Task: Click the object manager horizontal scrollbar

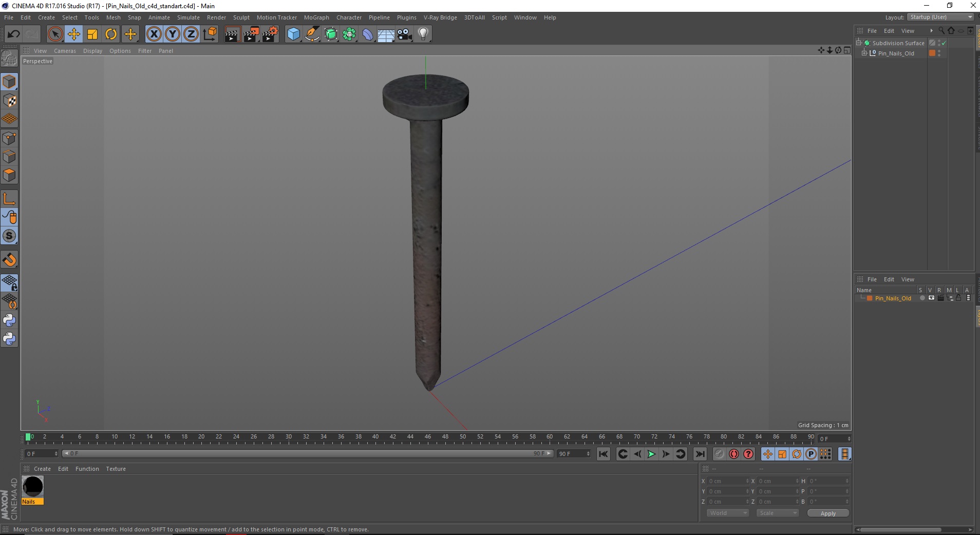Action: pyautogui.click(x=901, y=529)
